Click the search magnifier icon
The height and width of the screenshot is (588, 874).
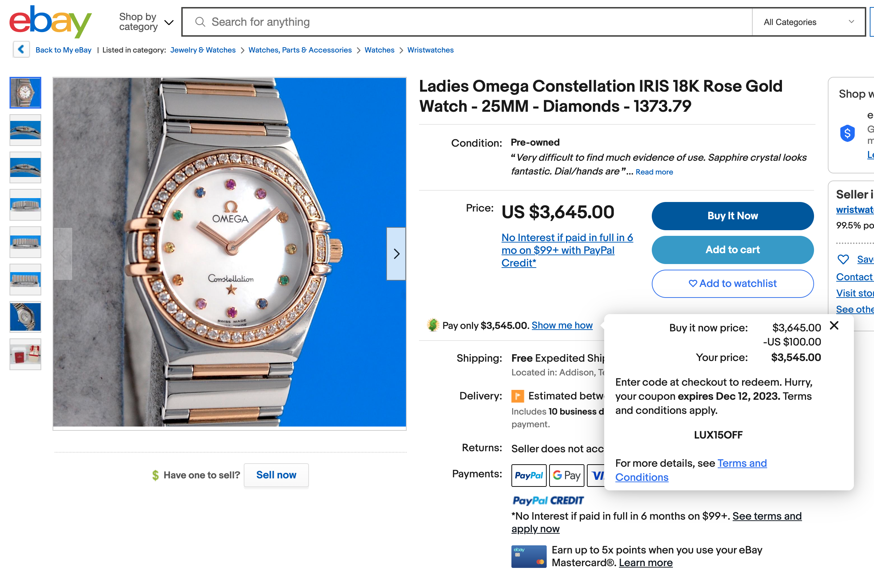(x=200, y=22)
